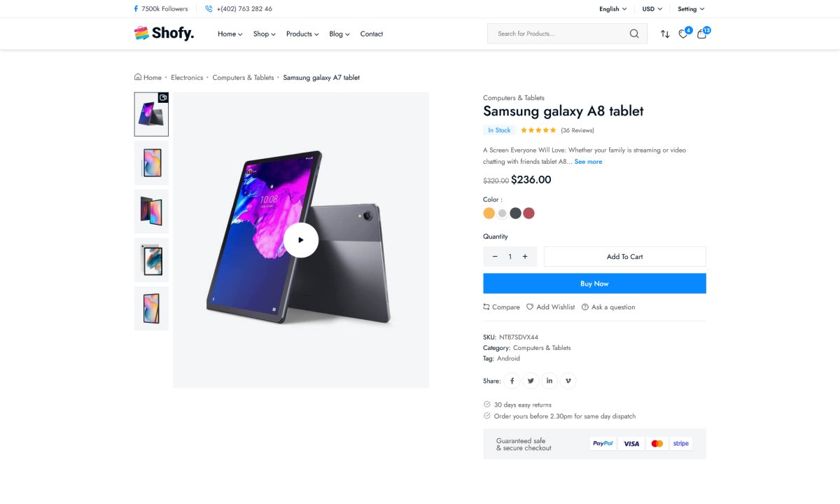Select the red color swatch
This screenshot has width=840, height=504.
point(528,213)
